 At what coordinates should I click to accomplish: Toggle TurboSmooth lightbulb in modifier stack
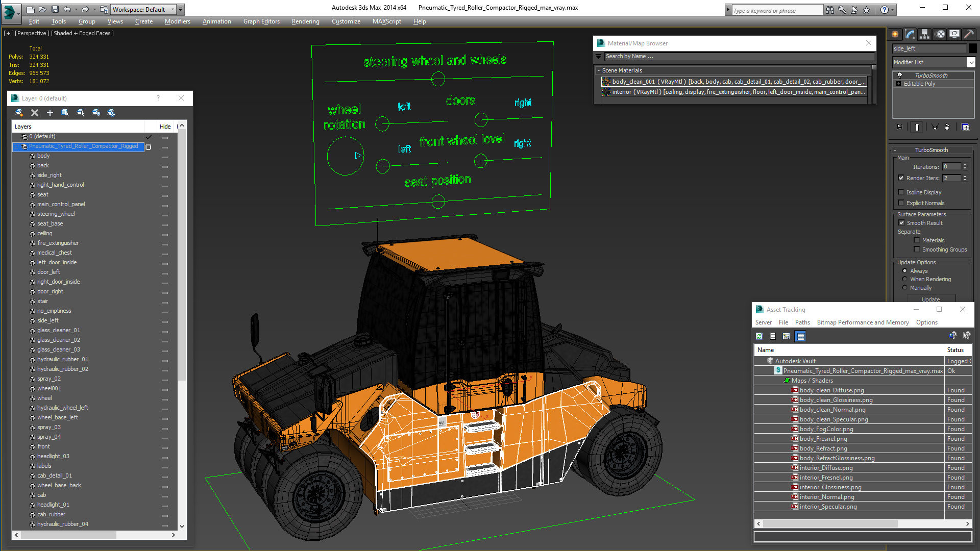(900, 75)
